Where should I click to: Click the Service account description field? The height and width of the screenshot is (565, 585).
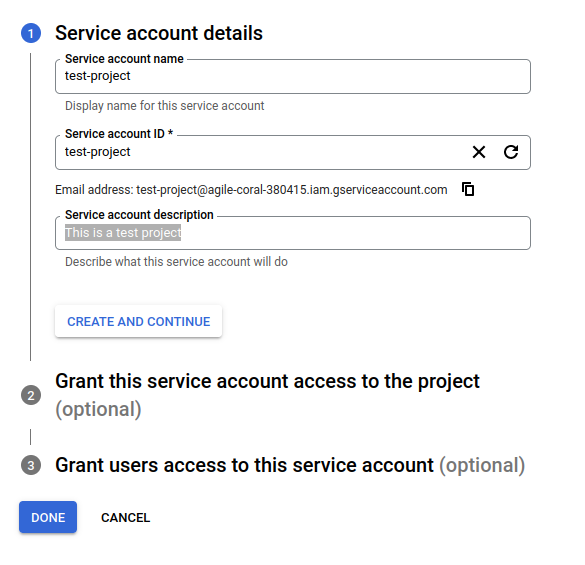click(x=292, y=233)
